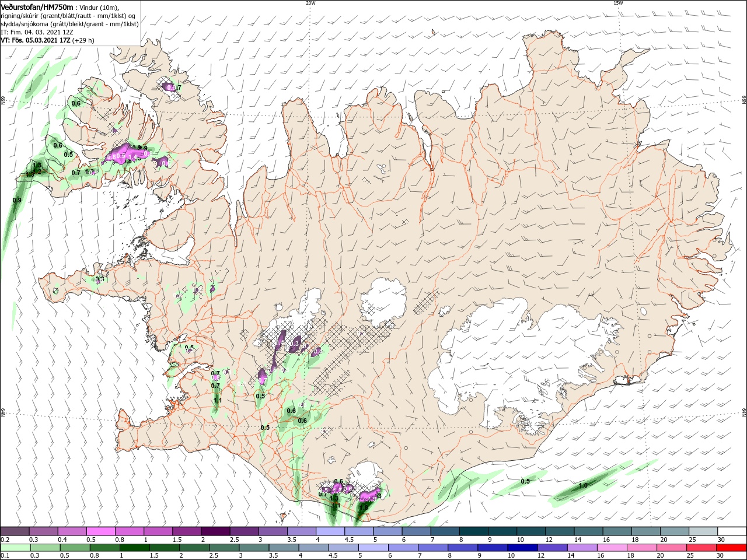Image resolution: width=747 pixels, height=560 pixels.
Task: Pick top-row legend swatch between 10 and 12
Action: click(x=530, y=531)
